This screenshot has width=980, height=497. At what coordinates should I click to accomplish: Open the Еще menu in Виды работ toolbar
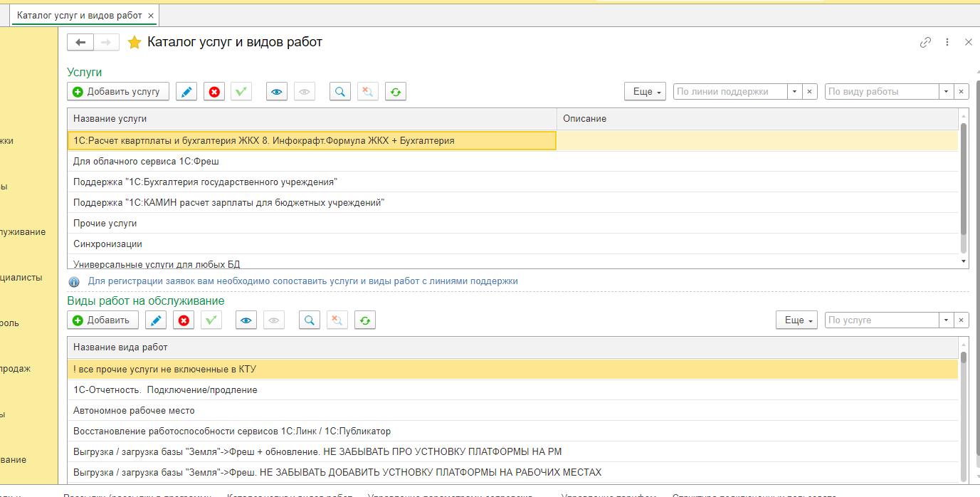(x=797, y=320)
